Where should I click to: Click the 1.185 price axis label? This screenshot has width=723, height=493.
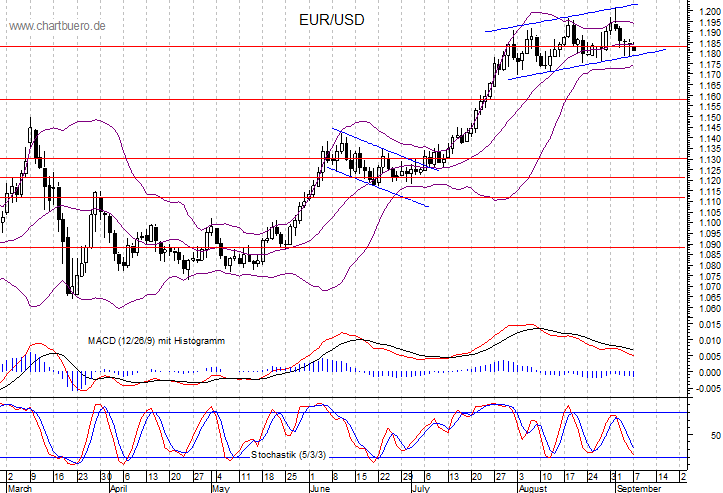tap(710, 43)
